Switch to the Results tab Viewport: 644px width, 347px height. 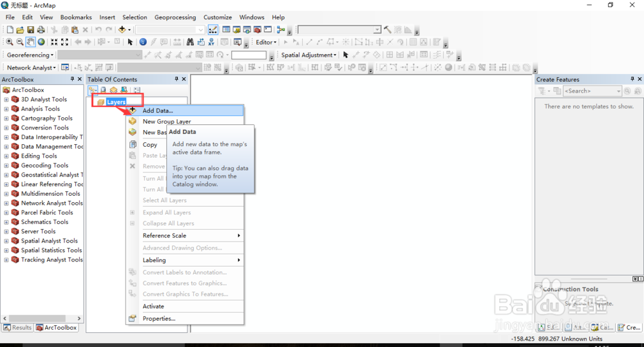tap(17, 327)
